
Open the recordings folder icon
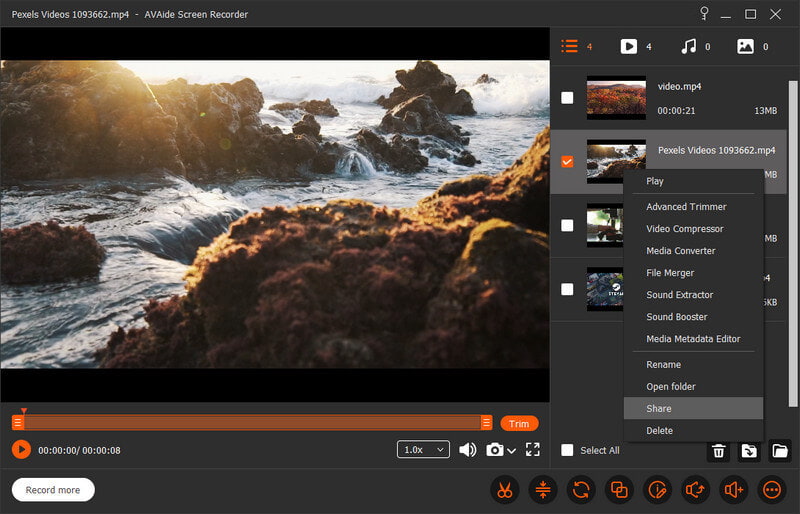(780, 451)
